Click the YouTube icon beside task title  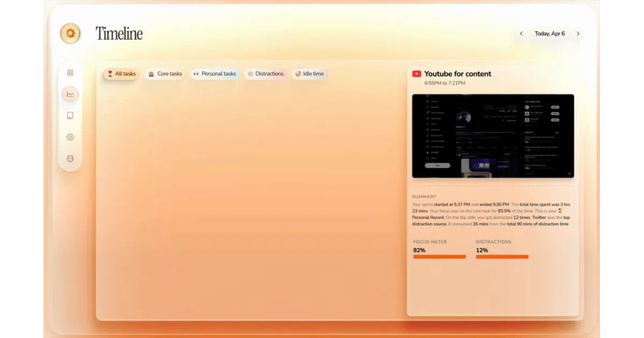tap(416, 74)
